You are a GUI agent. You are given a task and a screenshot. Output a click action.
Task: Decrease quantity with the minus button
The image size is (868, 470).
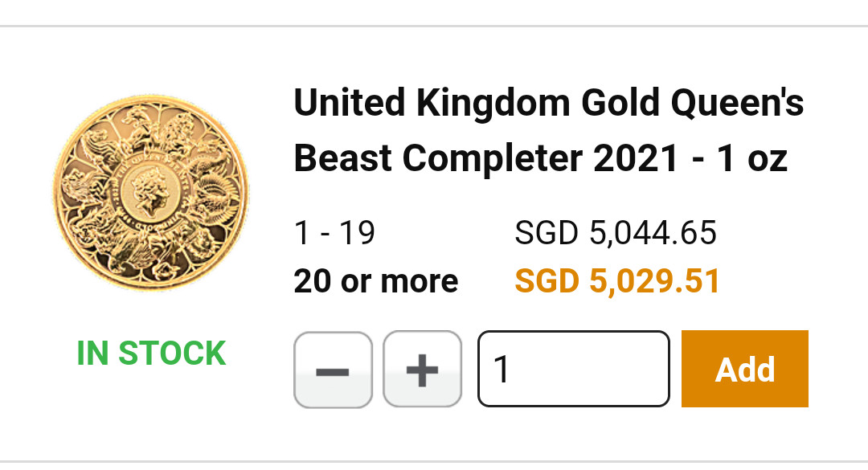tap(333, 370)
